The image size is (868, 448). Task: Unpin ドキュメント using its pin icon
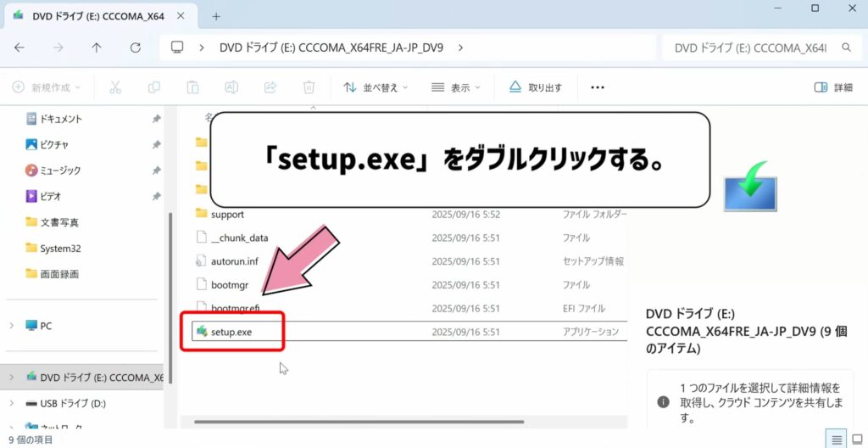coord(156,119)
